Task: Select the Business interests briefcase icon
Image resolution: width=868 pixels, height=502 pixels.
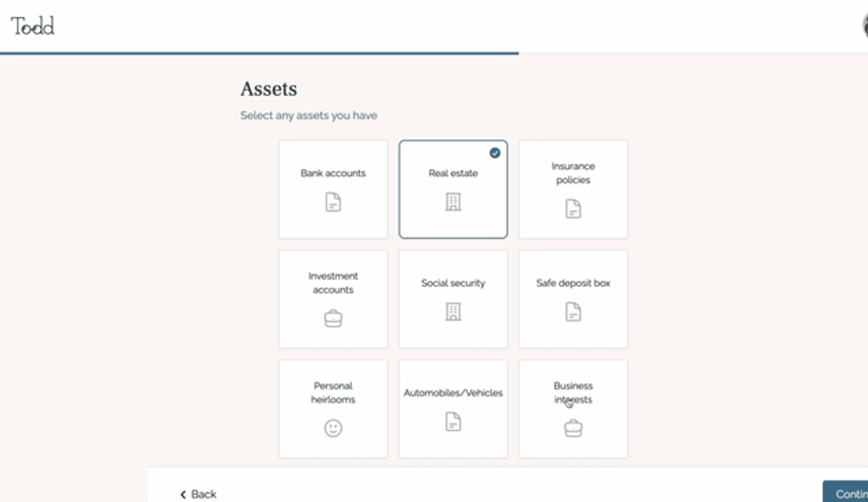Action: [573, 428]
